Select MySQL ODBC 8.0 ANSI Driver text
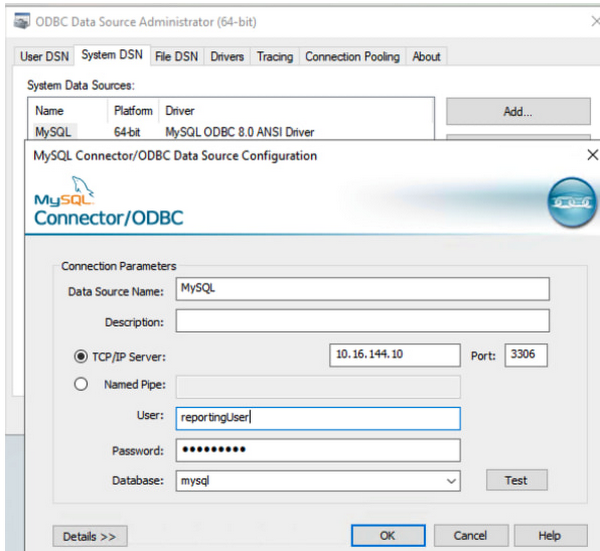Image resolution: width=600 pixels, height=551 pixels. click(x=240, y=132)
